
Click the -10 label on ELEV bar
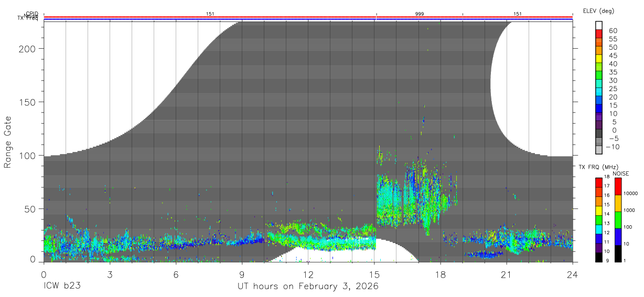(613, 147)
